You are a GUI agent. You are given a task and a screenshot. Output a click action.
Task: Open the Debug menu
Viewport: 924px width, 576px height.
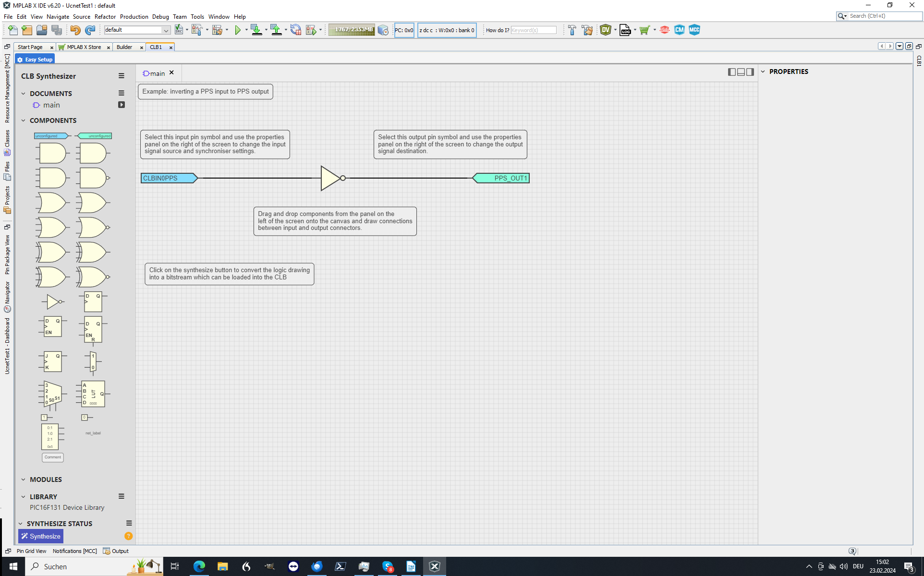160,17
